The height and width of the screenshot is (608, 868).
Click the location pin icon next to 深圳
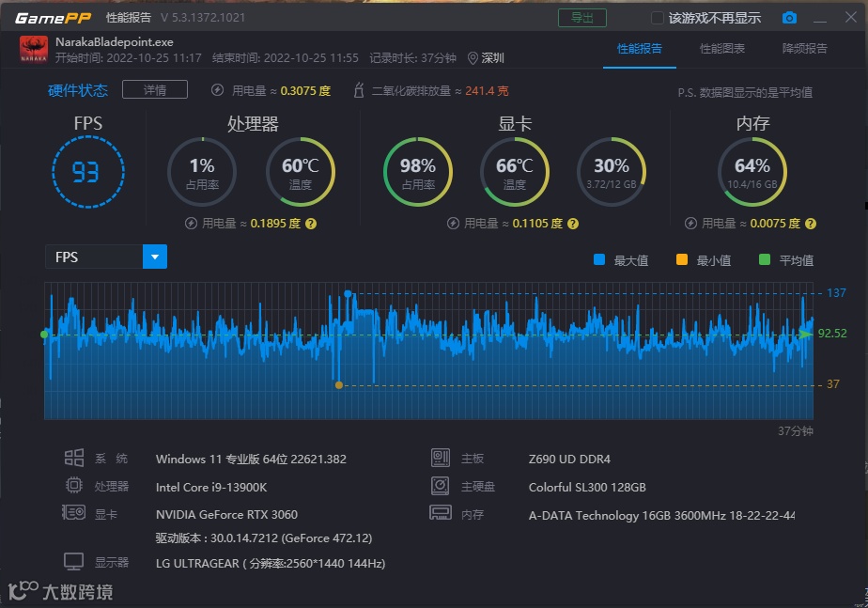[473, 58]
